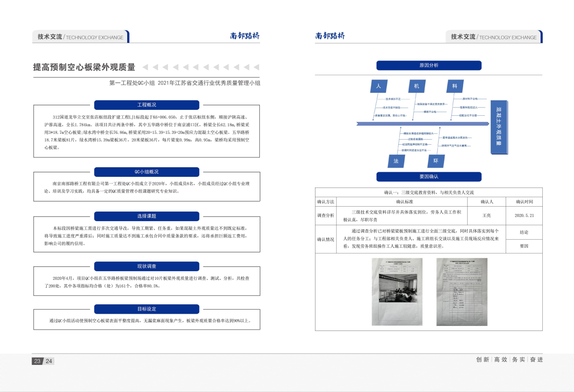Image resolution: width=574 pixels, height=392 pixels.
Task: Click fishbone cause 砼配合比不合理
Action: pyautogui.click(x=468, y=115)
